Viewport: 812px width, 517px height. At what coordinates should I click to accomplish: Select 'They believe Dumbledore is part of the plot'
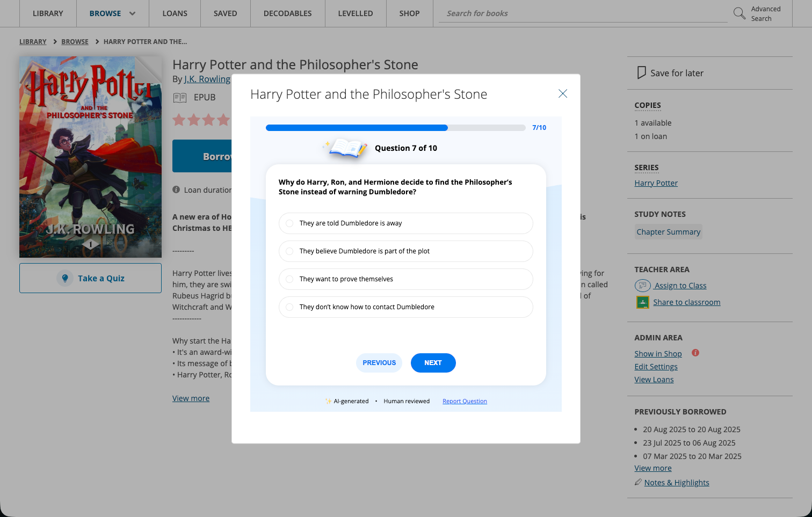pyautogui.click(x=406, y=251)
